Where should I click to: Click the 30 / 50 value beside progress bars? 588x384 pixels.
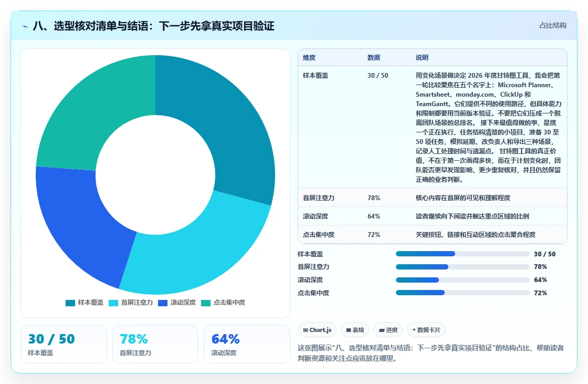pyautogui.click(x=544, y=254)
